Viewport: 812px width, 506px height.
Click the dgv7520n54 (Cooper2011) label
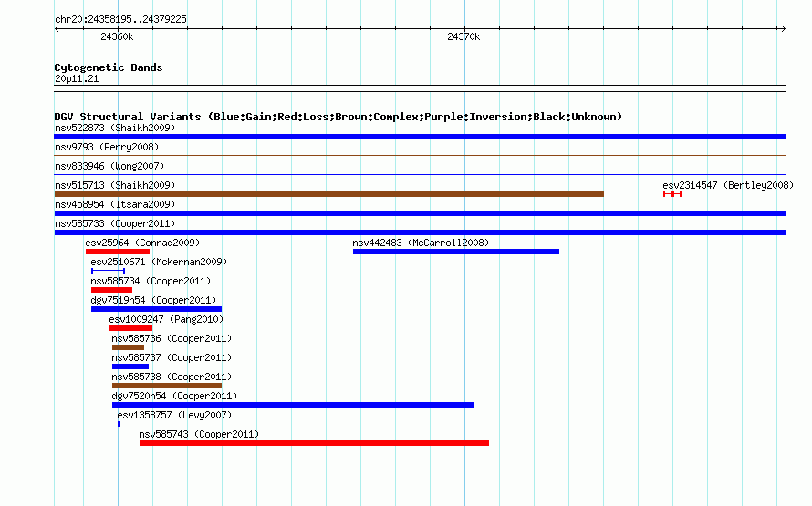[x=174, y=396]
